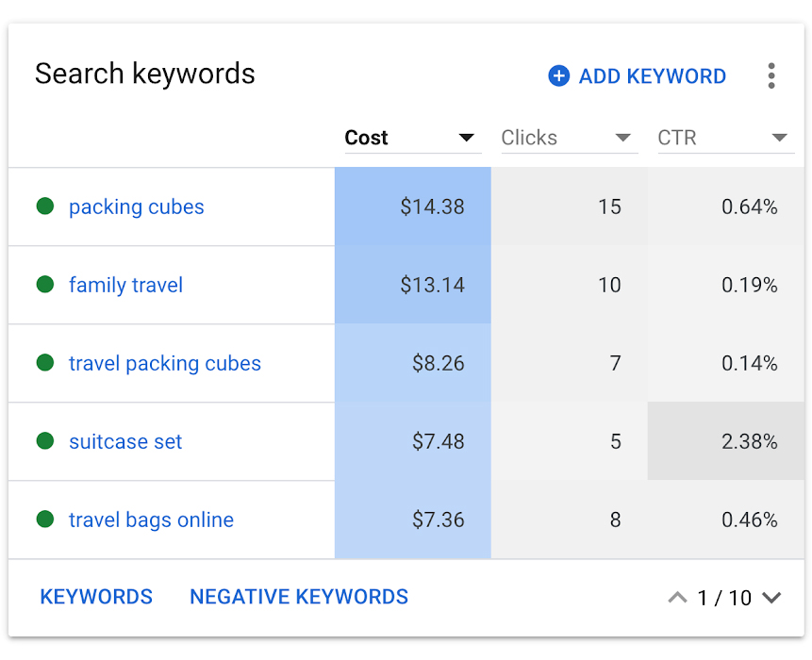The image size is (812, 660).
Task: Click the 0.46% CTR cell
Action: coord(725,520)
